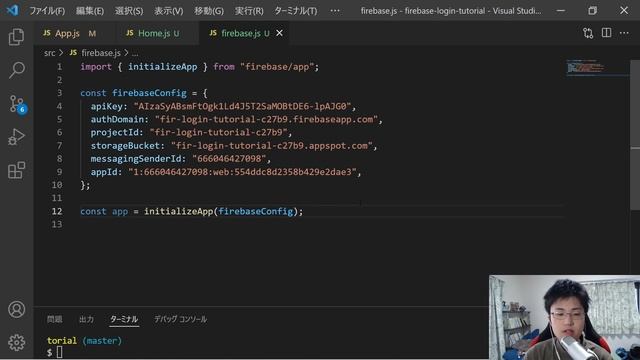The width and height of the screenshot is (640, 360).
Task: Open the Explorer view in activity bar
Action: point(16,37)
